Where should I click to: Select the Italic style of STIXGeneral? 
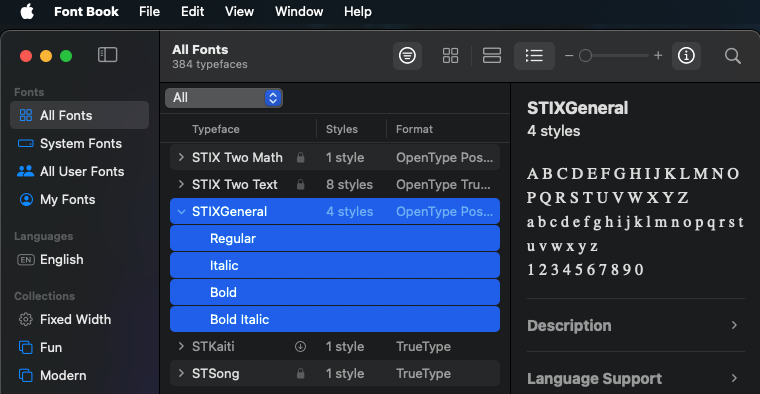[x=335, y=266]
